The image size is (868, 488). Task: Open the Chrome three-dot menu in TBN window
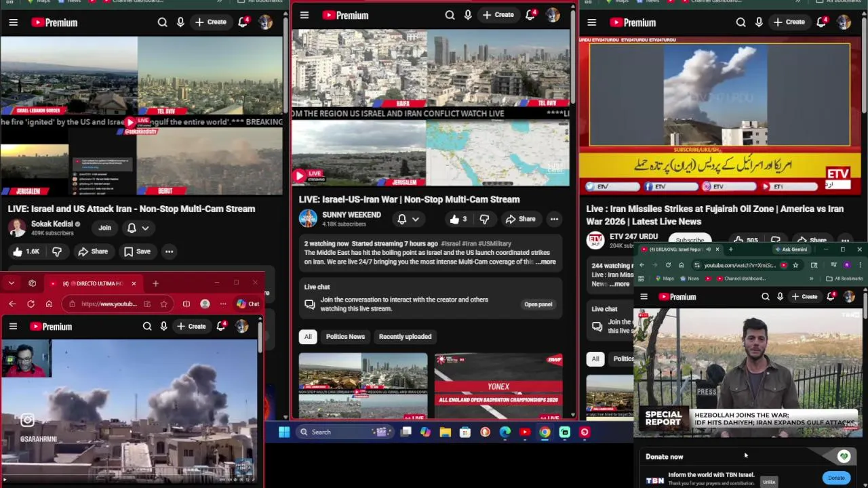pos(859,265)
